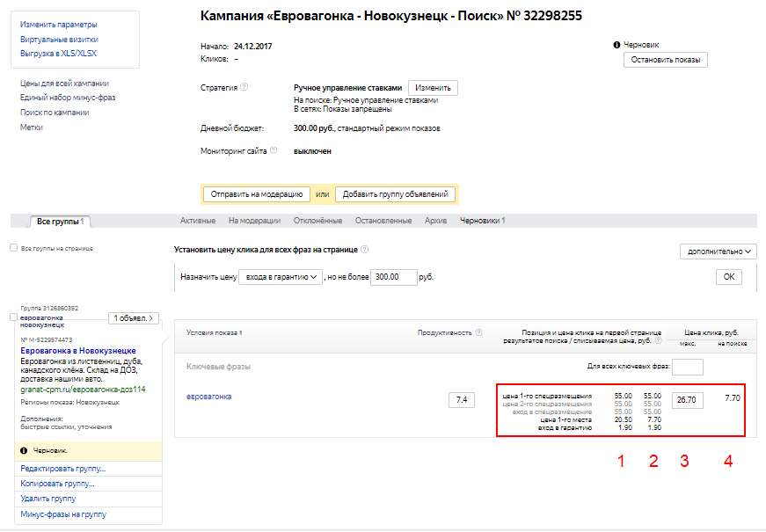Click the Для всех ключевых фраз price field
Image resolution: width=766 pixels, height=532 pixels.
click(x=688, y=367)
